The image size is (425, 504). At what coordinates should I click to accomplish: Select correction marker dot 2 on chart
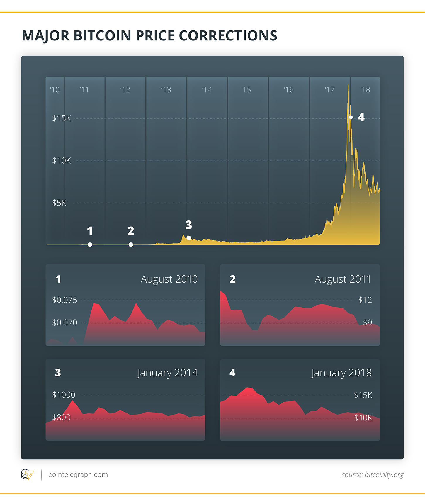click(131, 245)
